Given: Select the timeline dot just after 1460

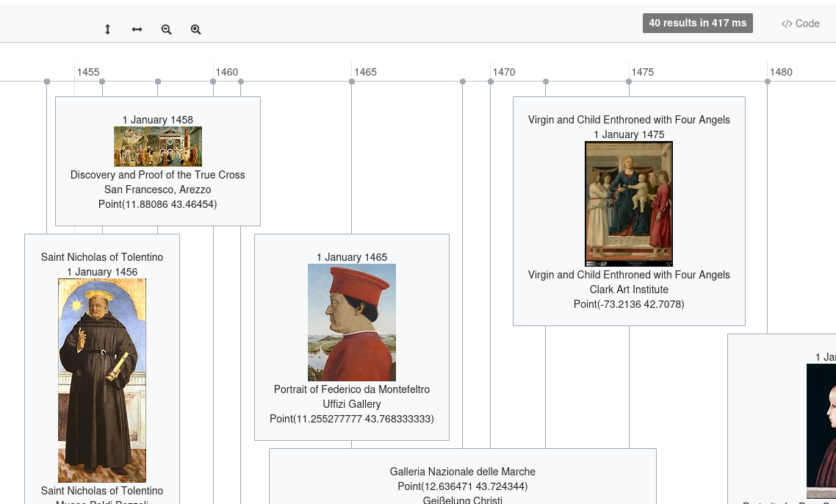Looking at the screenshot, I should pyautogui.click(x=241, y=82).
